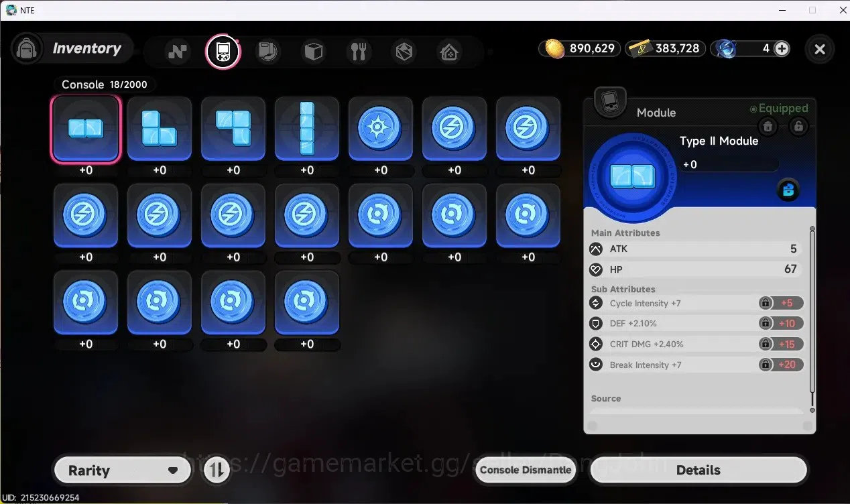Select the L-shaped block module
Image resolution: width=850 pixels, height=504 pixels.
160,129
